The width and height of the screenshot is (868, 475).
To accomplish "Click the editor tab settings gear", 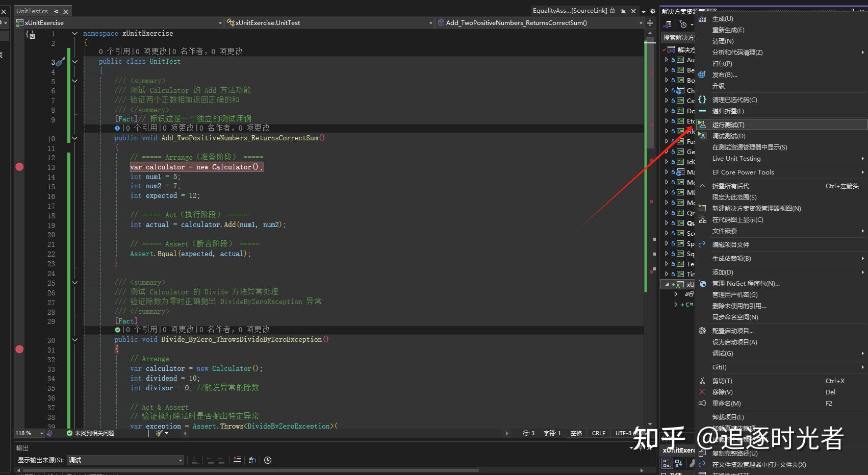I will (x=652, y=11).
